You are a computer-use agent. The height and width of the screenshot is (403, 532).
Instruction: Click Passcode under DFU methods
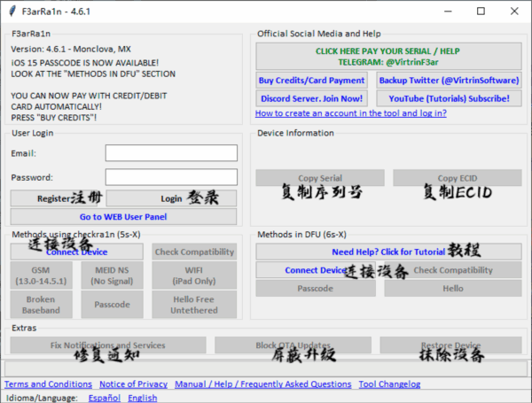pyautogui.click(x=316, y=289)
